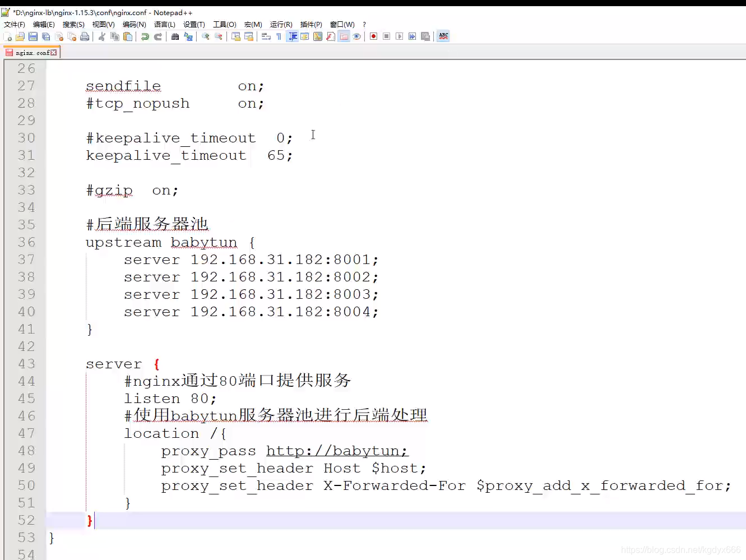This screenshot has width=746, height=560.
Task: Click the Close All documents toolbar icon
Action: (x=72, y=36)
